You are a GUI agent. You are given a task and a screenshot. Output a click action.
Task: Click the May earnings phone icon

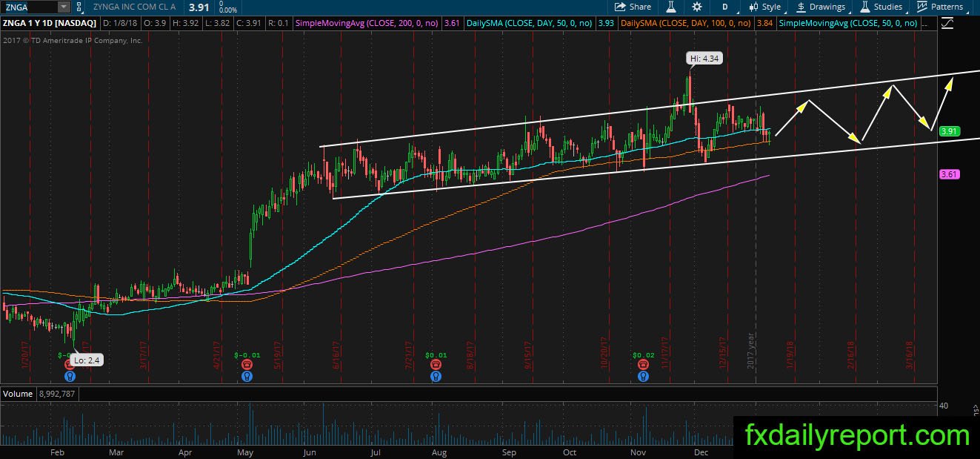(x=247, y=364)
